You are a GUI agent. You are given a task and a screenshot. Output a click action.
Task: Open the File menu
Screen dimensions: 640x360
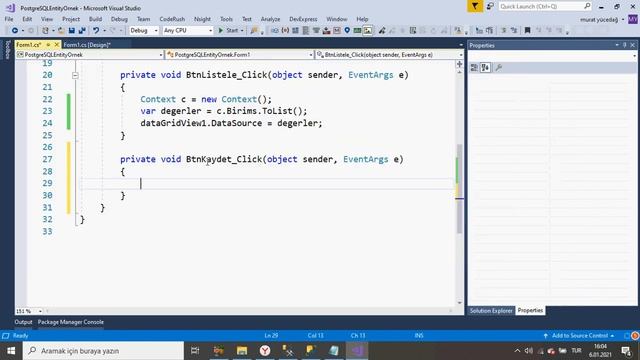click(x=9, y=19)
